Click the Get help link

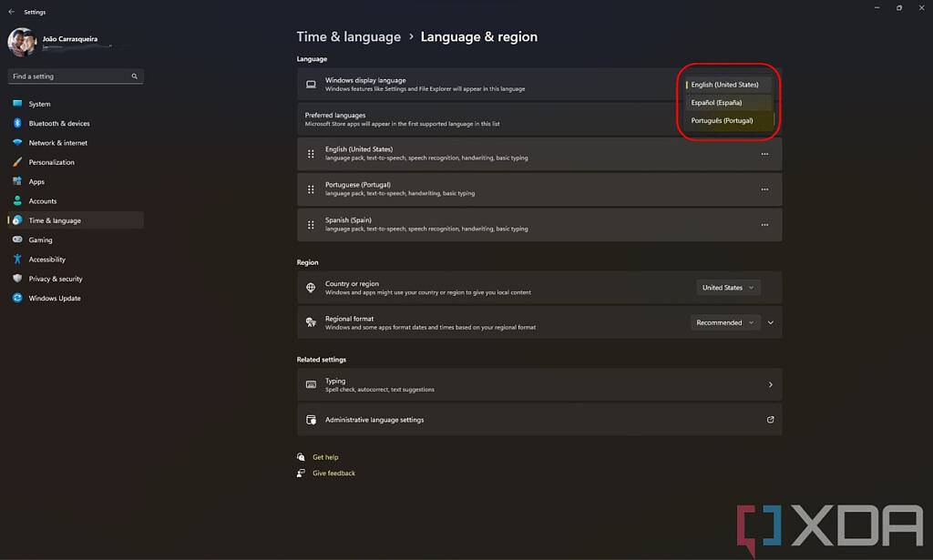click(325, 457)
